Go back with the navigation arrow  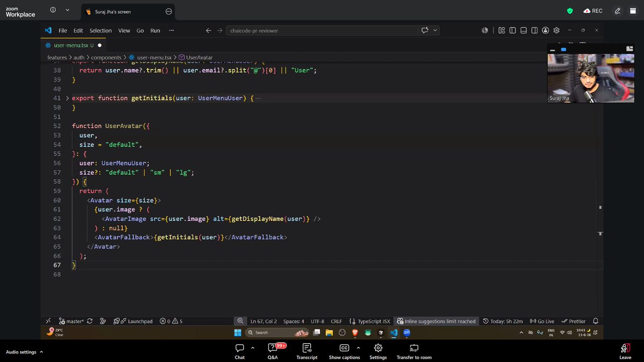point(209,31)
